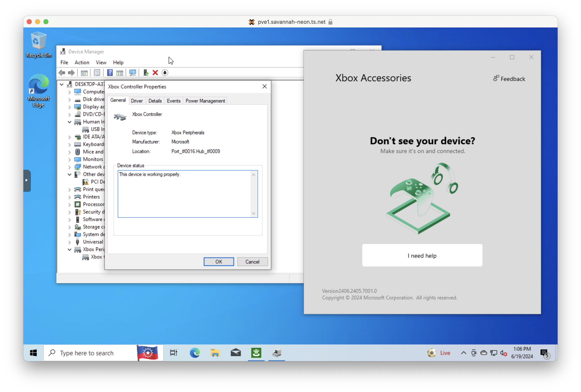The height and width of the screenshot is (392, 581).
Task: Open the Action menu in Device Manager
Action: click(82, 63)
